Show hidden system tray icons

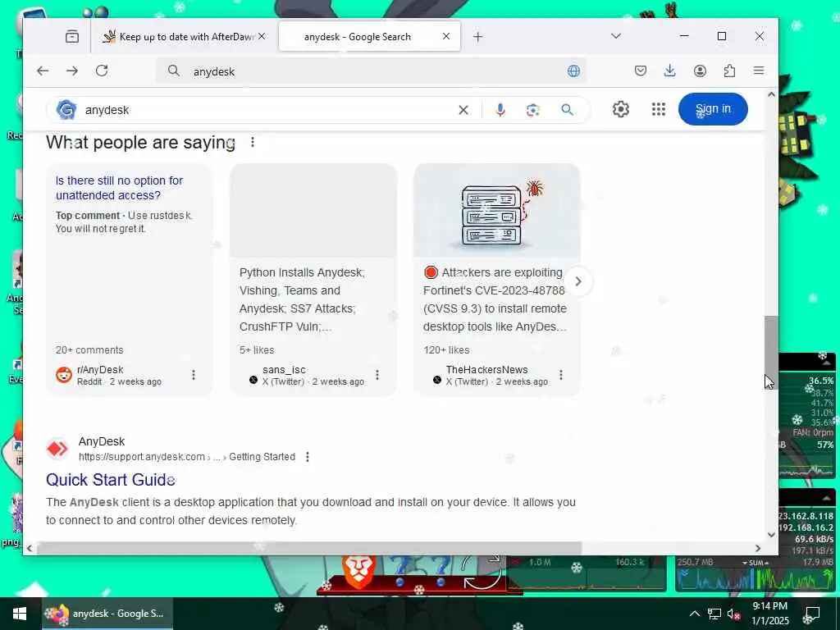coord(694,614)
